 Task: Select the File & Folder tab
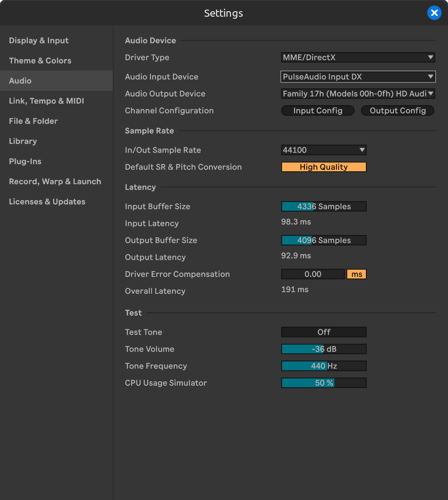coord(33,121)
